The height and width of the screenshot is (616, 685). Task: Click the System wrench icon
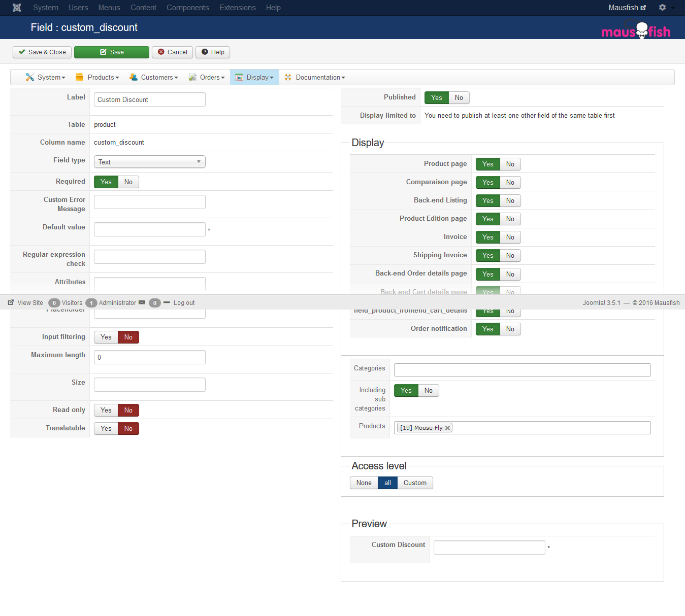pos(30,77)
